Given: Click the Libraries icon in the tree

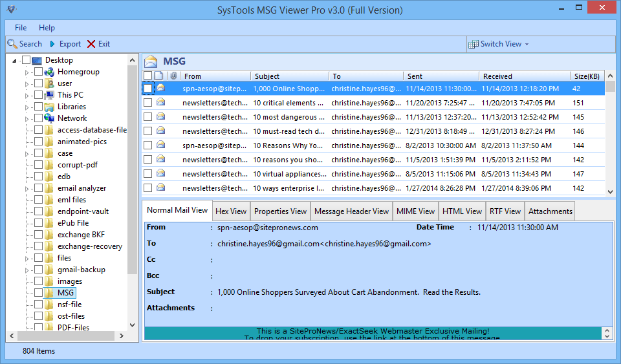Looking at the screenshot, I should (49, 107).
